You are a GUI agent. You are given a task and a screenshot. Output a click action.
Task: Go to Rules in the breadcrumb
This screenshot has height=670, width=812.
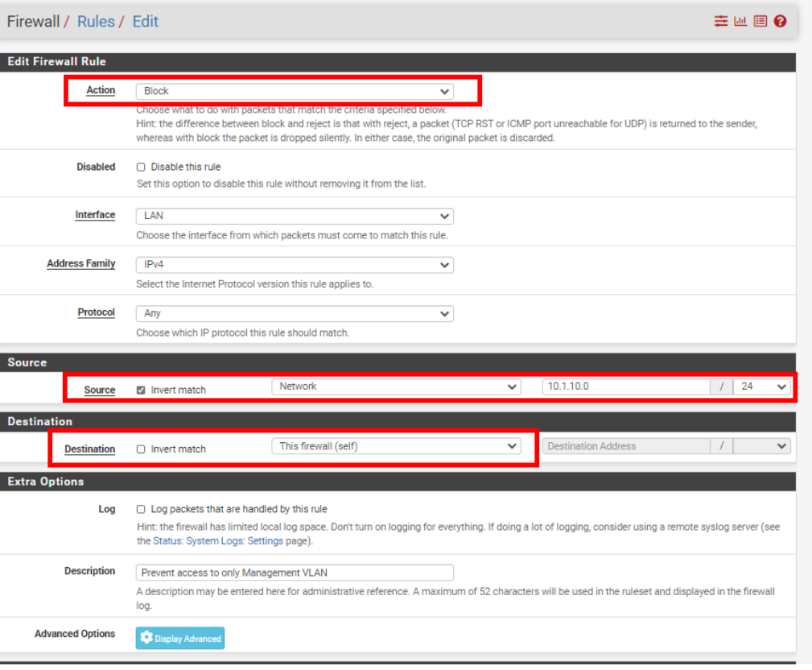pyautogui.click(x=96, y=22)
